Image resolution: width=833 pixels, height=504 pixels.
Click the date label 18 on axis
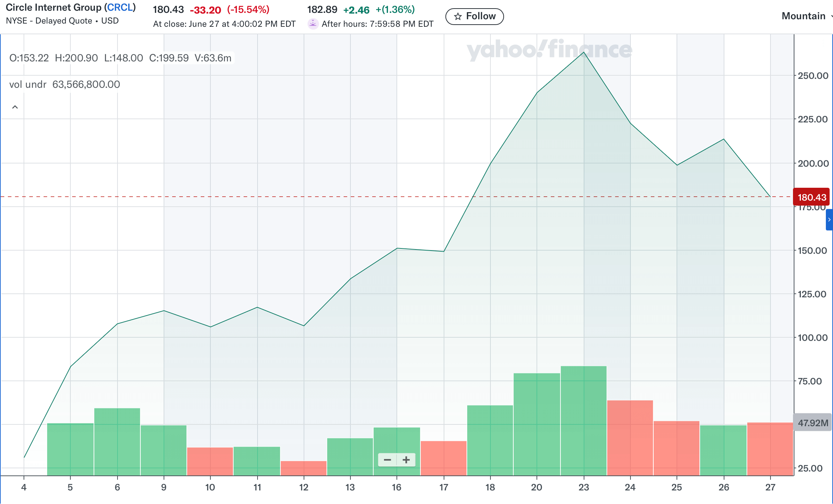coord(490,487)
